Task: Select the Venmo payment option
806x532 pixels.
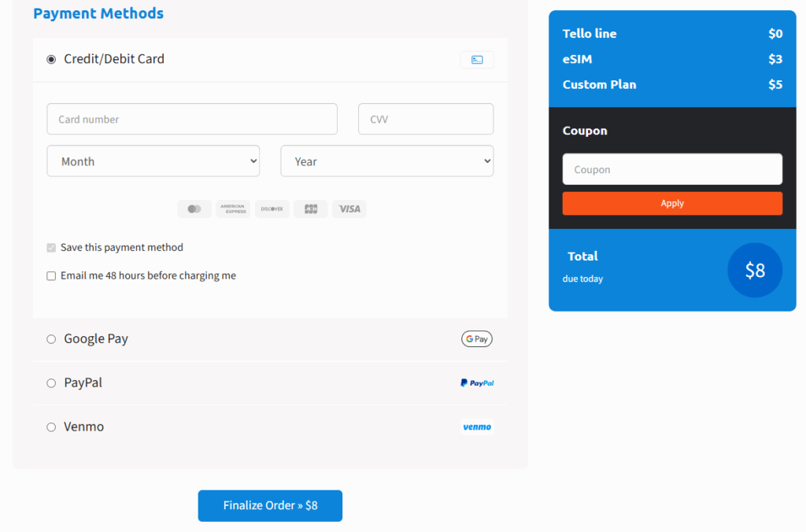Action: 51,427
